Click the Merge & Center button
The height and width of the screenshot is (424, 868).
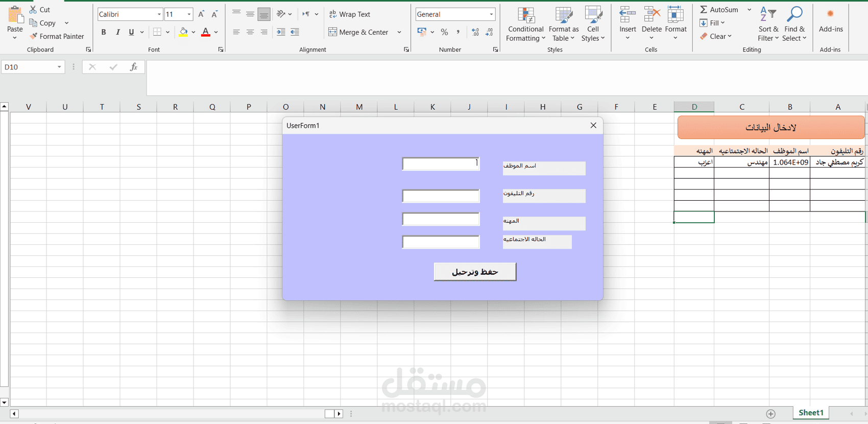pos(358,32)
